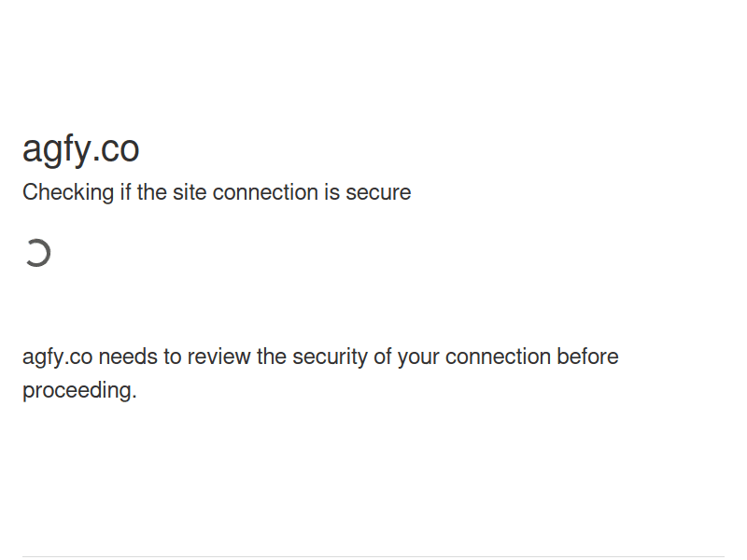Click the word 'before' in the paragraph
The width and height of the screenshot is (747, 560).
pos(587,357)
